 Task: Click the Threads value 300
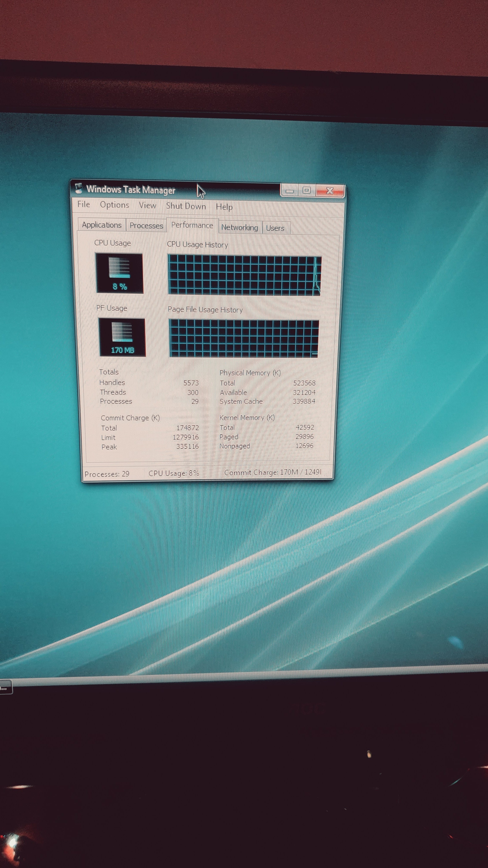[193, 392]
